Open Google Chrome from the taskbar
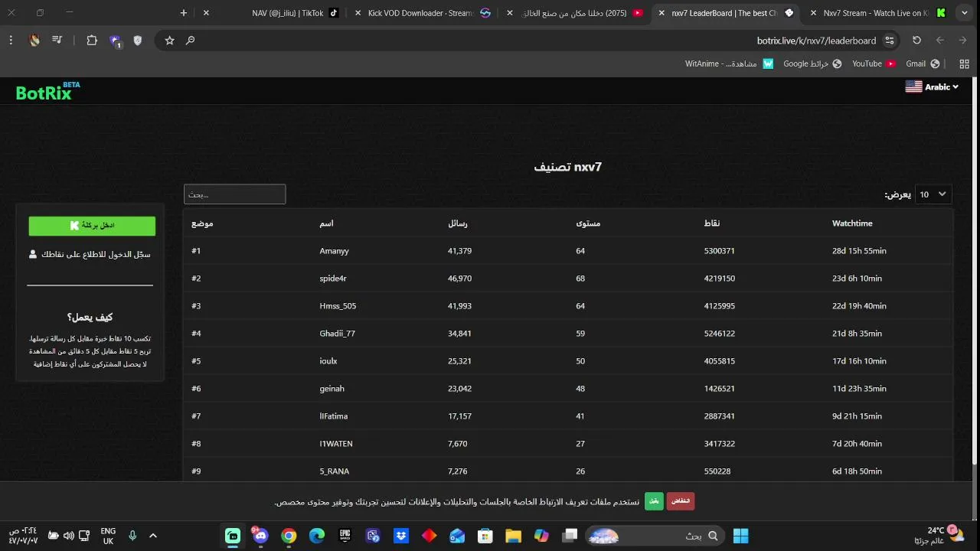Screen dimensions: 980x551 289,536
